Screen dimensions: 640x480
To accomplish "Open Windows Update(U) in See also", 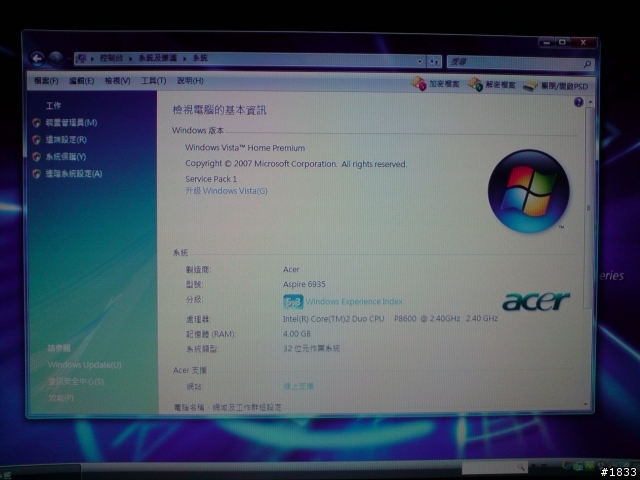I will (84, 365).
